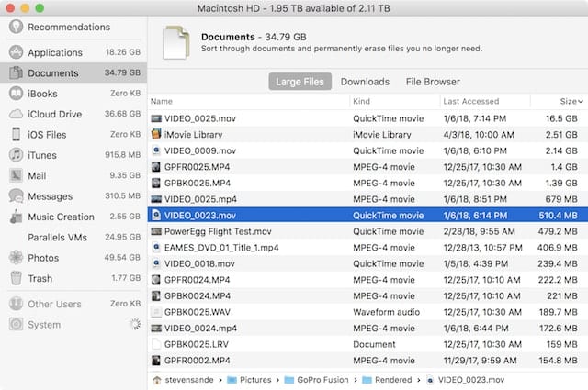Select the iTunes music note icon

point(16,155)
